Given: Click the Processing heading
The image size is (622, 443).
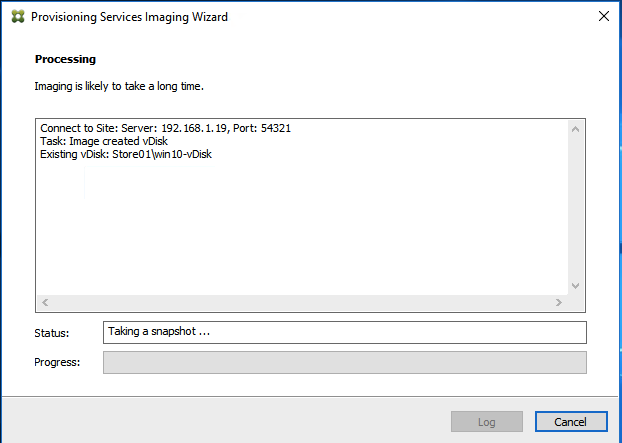Looking at the screenshot, I should point(65,59).
